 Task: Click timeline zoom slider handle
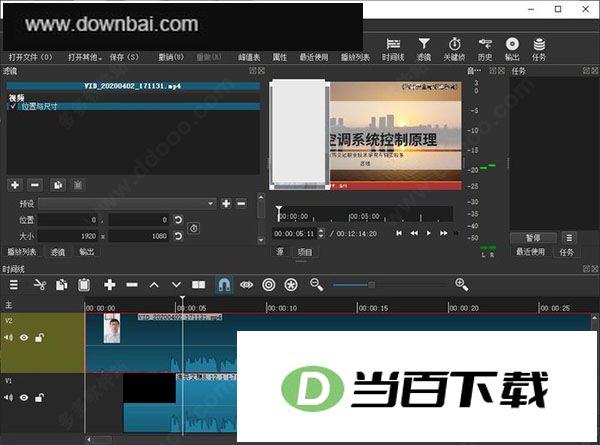pos(371,285)
